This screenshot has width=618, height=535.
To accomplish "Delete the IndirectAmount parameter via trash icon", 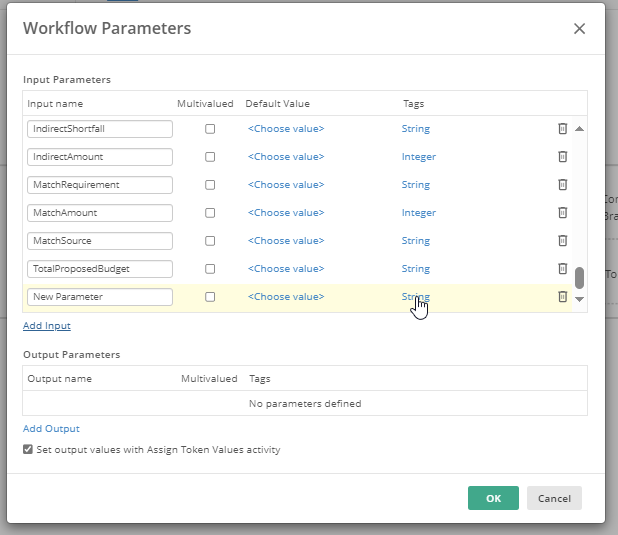I will coord(562,157).
